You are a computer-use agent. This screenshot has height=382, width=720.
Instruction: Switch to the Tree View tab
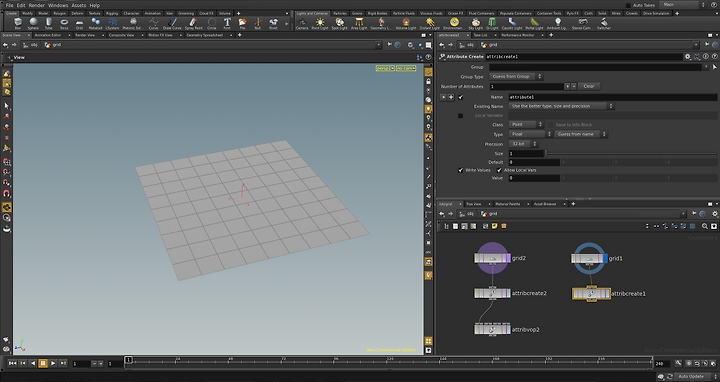[474, 204]
